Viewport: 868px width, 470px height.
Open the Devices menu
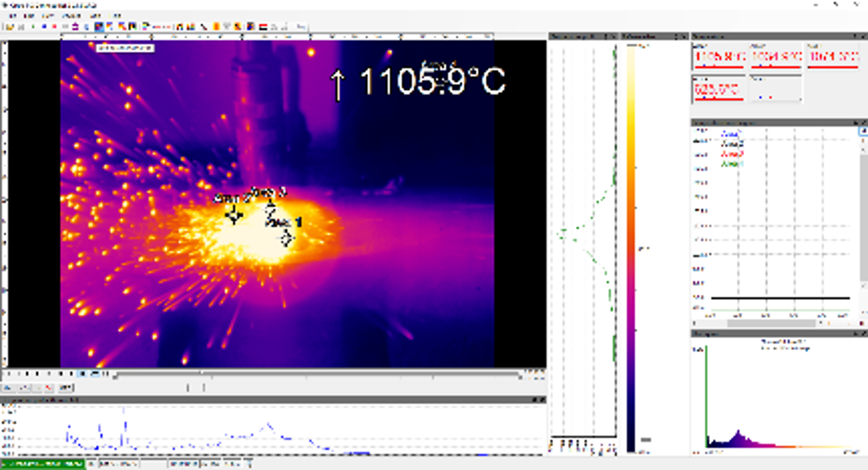tap(71, 16)
